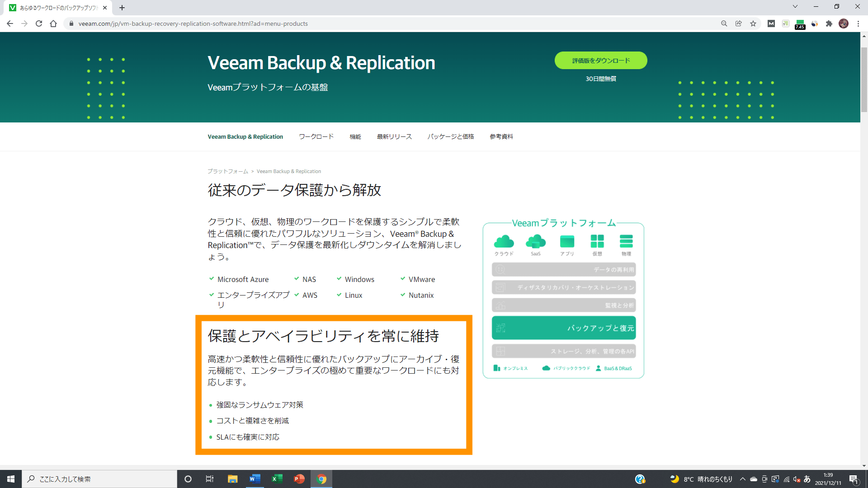Follow the プラットフォーム breadcrumb link

[228, 171]
